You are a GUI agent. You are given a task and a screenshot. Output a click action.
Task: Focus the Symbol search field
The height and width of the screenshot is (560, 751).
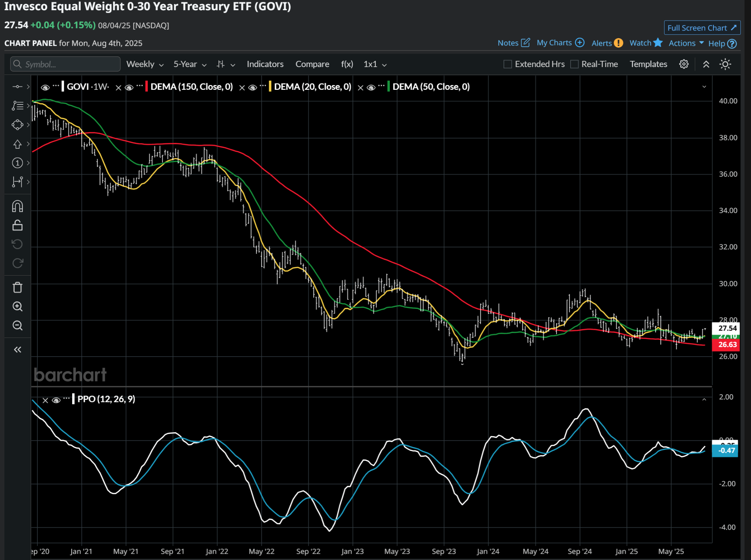(x=65, y=64)
